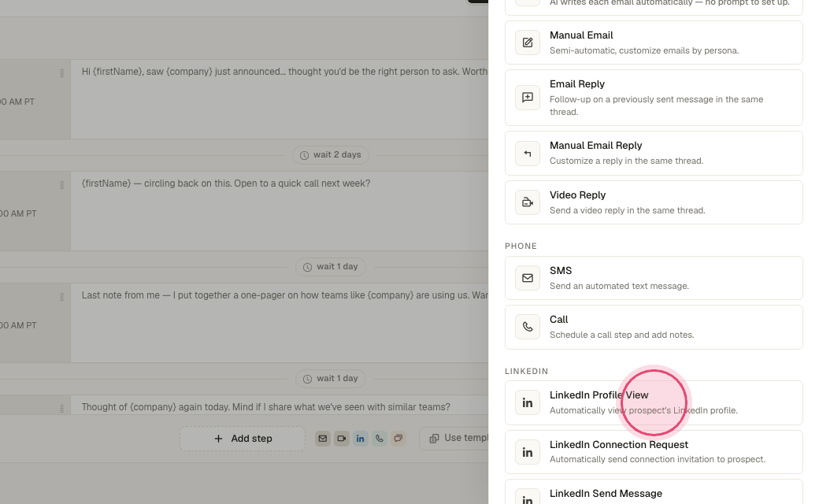
Task: Click the SMS envelope icon
Action: [528, 278]
